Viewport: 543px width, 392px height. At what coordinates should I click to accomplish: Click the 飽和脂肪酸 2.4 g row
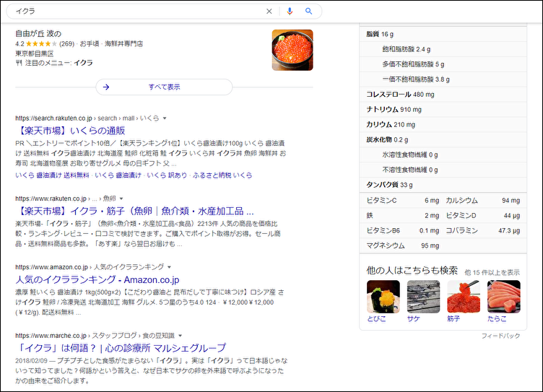coord(443,49)
